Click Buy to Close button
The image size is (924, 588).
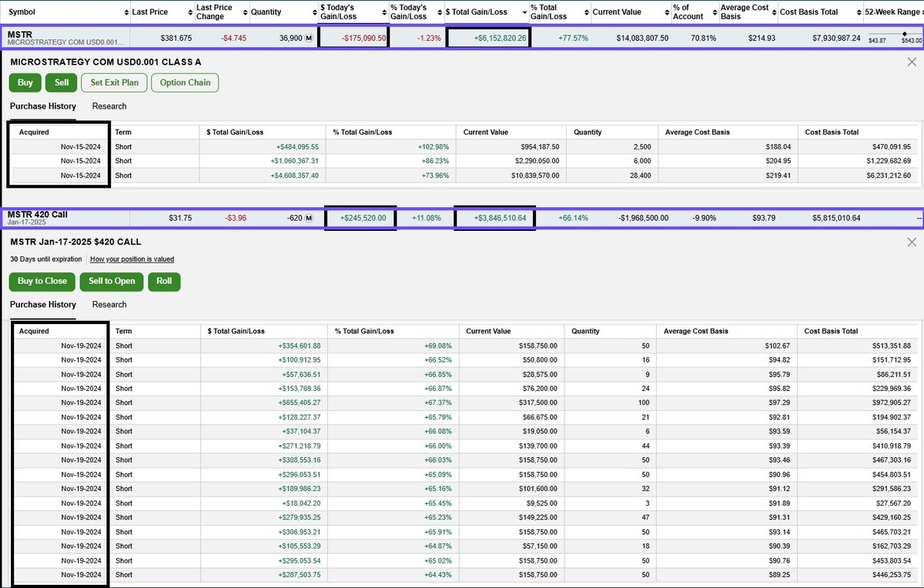coord(42,281)
